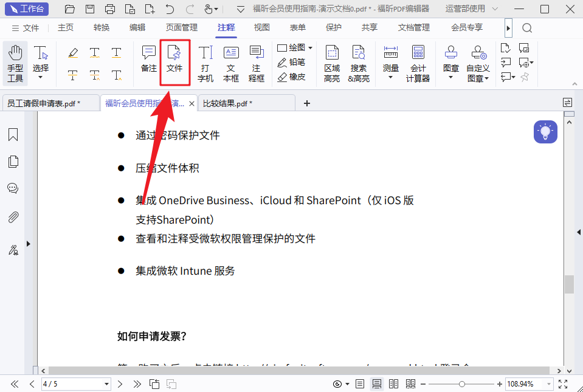
Task: Toggle the lightbulb tip assistant
Action: [x=545, y=132]
